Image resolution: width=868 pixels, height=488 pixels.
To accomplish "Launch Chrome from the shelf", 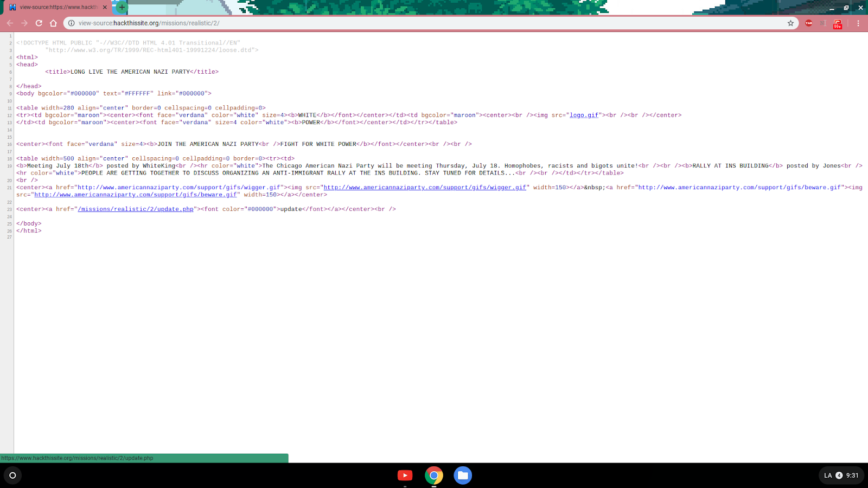I will coord(433,475).
